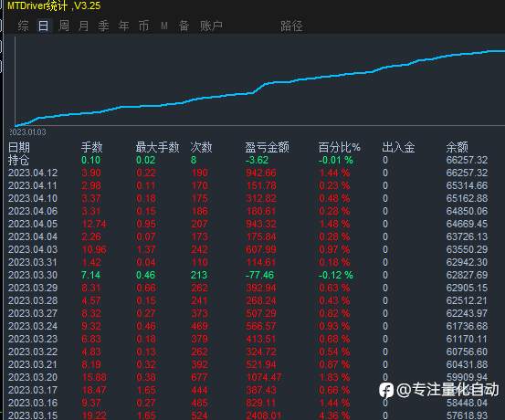Click the 盈亏金额 column header

coord(267,147)
